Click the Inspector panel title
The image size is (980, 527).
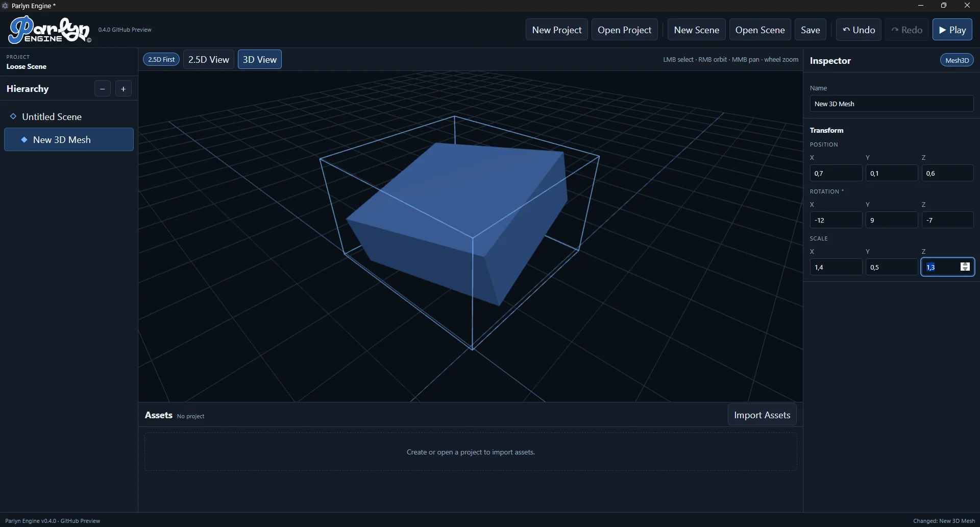pyautogui.click(x=830, y=61)
